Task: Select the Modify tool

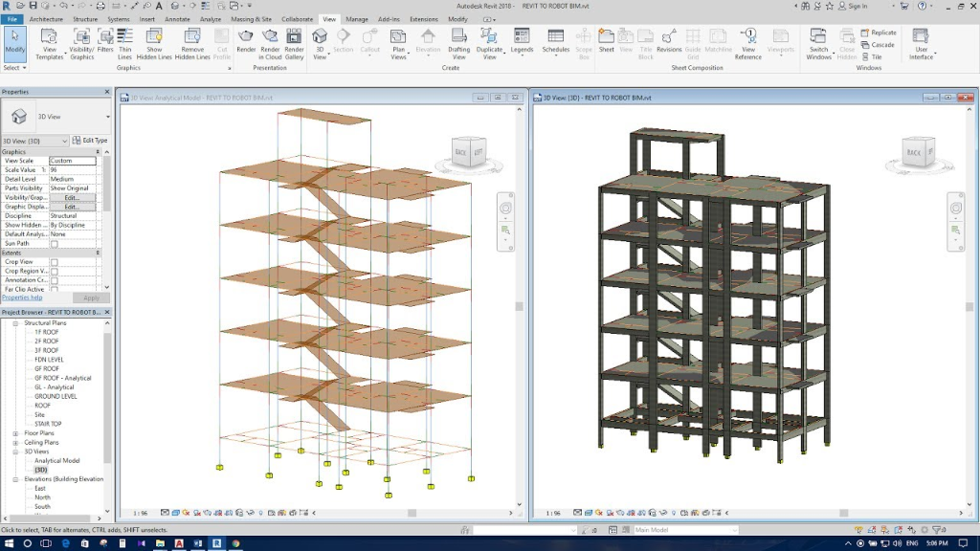Action: pos(14,43)
